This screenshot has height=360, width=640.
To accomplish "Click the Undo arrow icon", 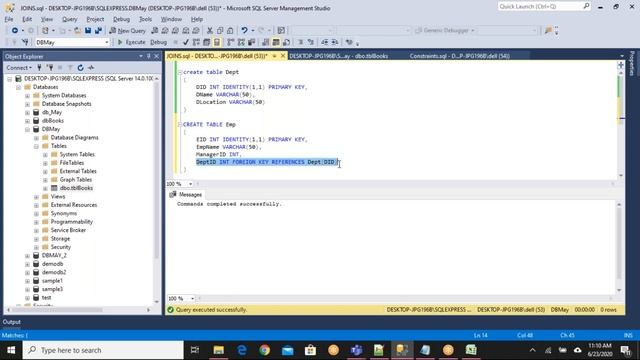I will tap(244, 31).
